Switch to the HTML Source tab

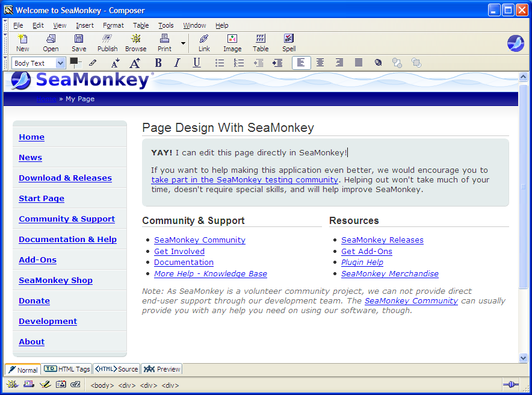(x=117, y=369)
